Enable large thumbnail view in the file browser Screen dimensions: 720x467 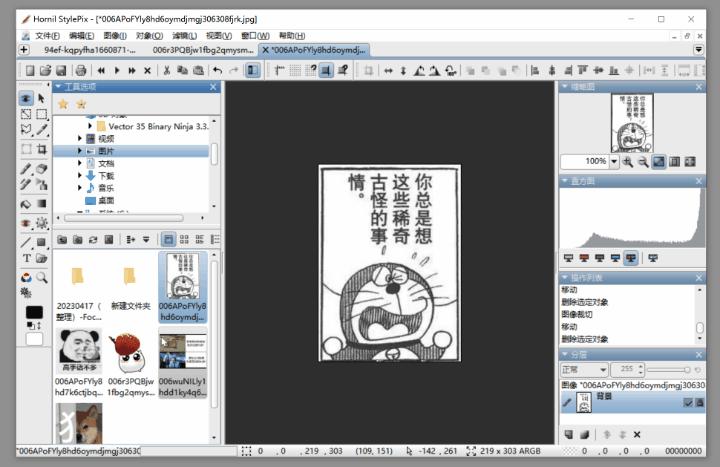168,239
